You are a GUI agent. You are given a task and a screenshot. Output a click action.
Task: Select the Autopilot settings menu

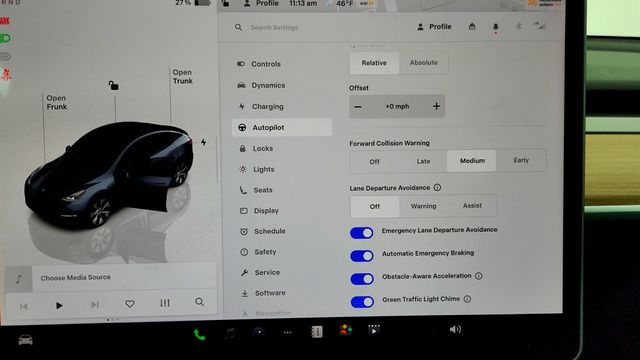(x=282, y=127)
